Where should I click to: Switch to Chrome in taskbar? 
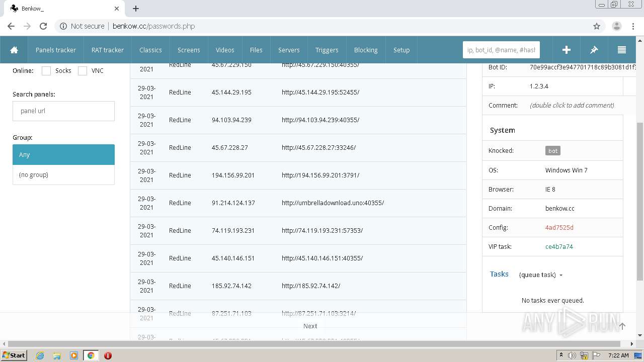[x=91, y=355]
